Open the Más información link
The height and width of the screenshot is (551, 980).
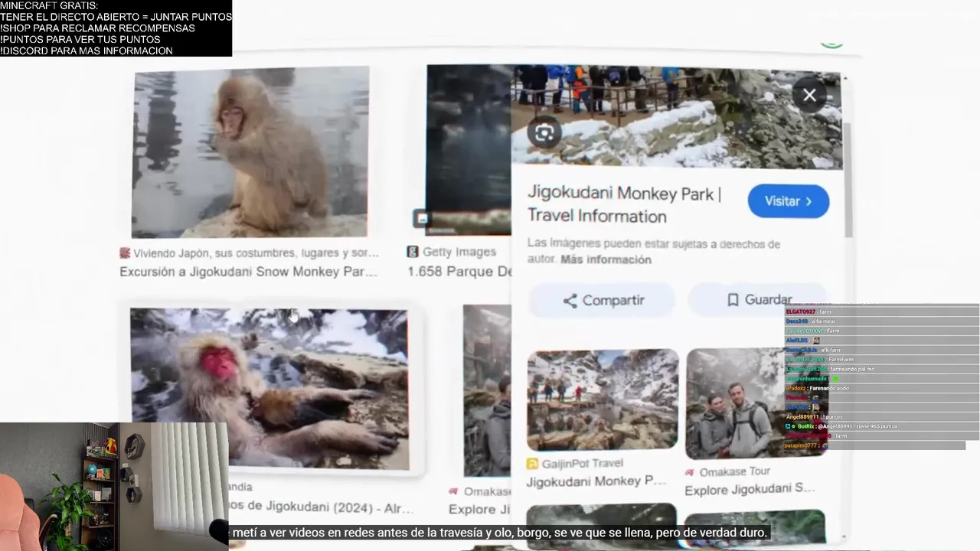606,259
